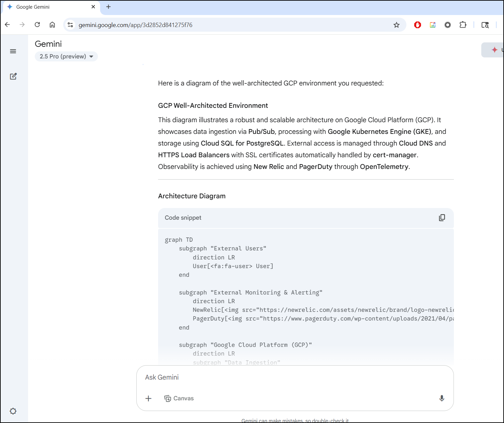Click the address bar URL
This screenshot has height=423, width=504.
(135, 25)
